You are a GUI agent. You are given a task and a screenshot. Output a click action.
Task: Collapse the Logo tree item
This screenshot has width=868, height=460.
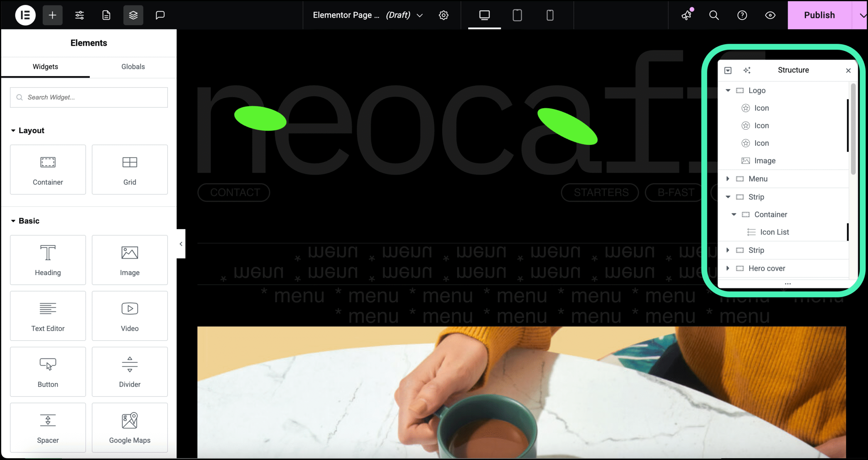click(x=728, y=90)
